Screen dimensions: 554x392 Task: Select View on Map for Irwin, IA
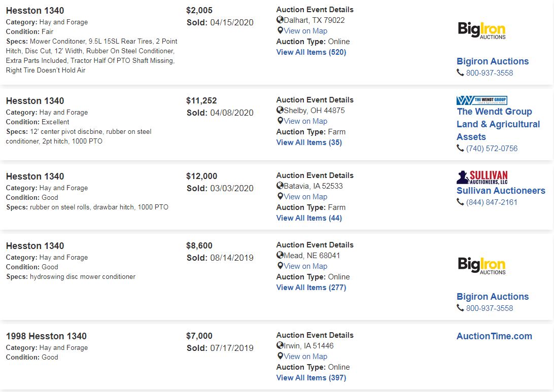click(x=305, y=357)
